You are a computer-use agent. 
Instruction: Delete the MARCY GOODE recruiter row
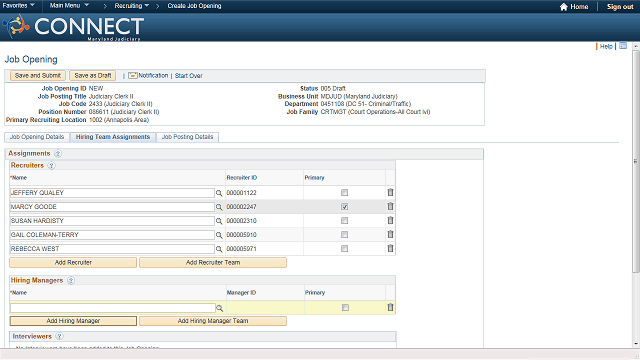(390, 207)
